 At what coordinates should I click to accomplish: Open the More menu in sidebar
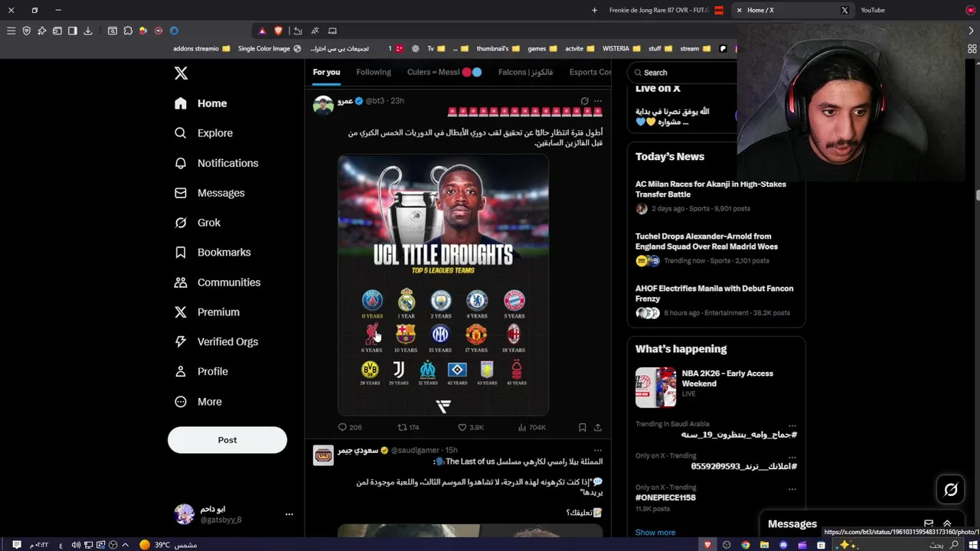pos(198,402)
